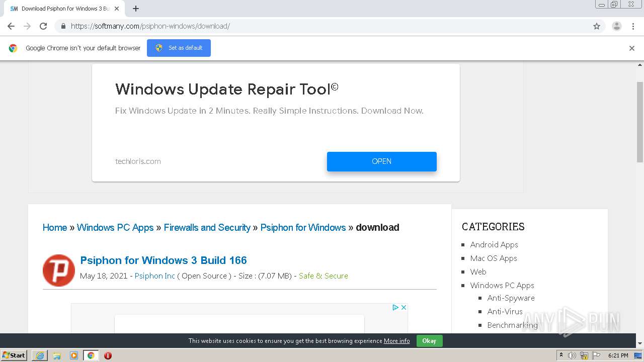Show hidden system tray icons arrow
Screen dimensions: 644x362
click(x=561, y=355)
